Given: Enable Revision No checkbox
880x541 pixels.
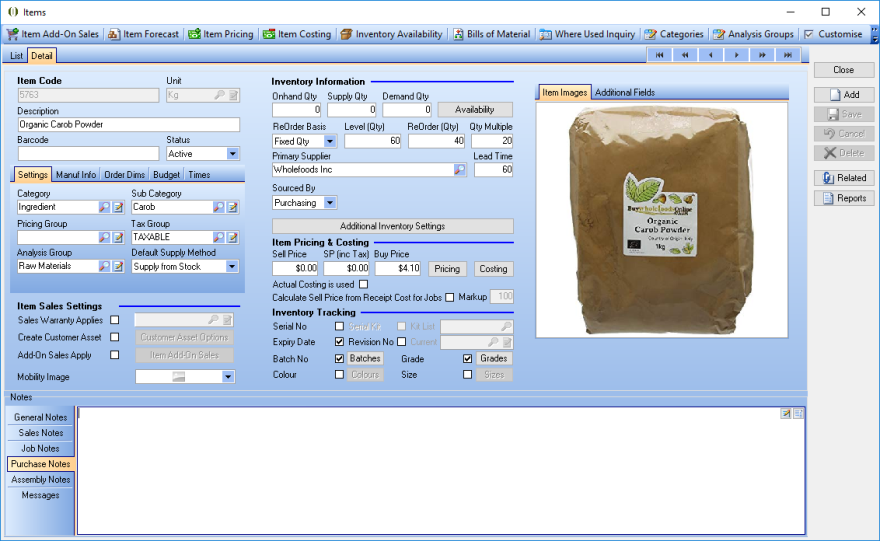Looking at the screenshot, I should click(x=401, y=341).
